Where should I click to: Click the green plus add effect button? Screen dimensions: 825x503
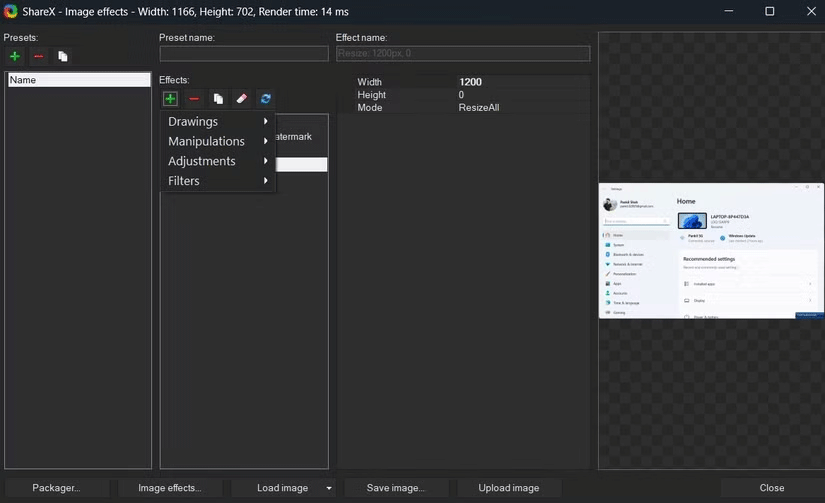click(170, 99)
